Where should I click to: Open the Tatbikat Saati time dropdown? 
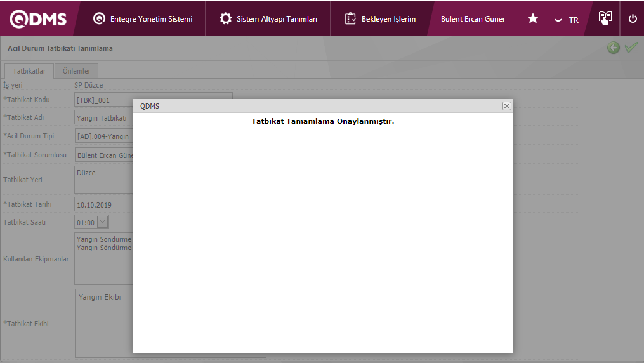click(x=103, y=222)
